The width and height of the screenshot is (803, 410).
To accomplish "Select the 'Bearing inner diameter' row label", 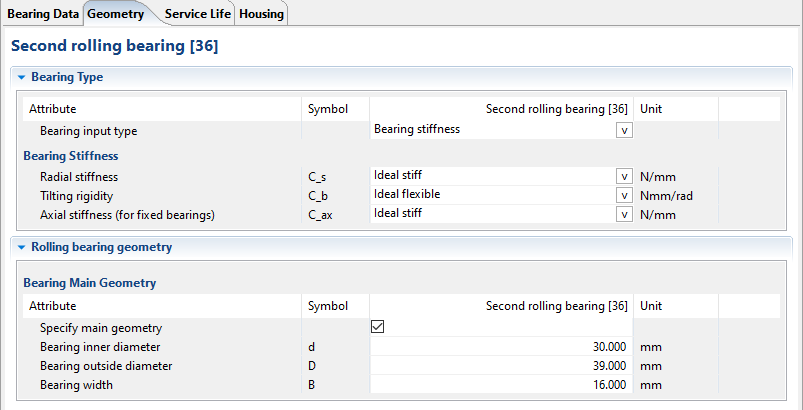I will click(x=100, y=347).
